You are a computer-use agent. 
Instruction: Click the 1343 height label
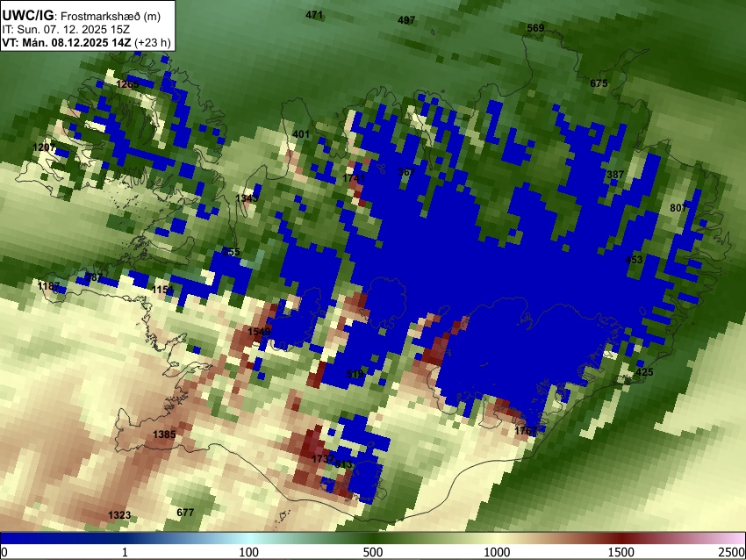coord(247,197)
